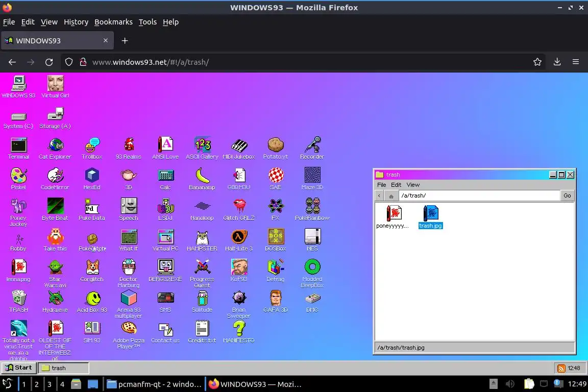This screenshot has width=588, height=392.
Task: Open Firefox downloads panel
Action: tap(557, 62)
